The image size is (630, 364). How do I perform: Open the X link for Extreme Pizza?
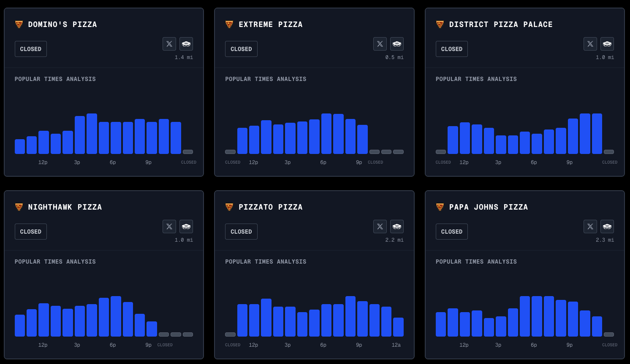coord(380,44)
